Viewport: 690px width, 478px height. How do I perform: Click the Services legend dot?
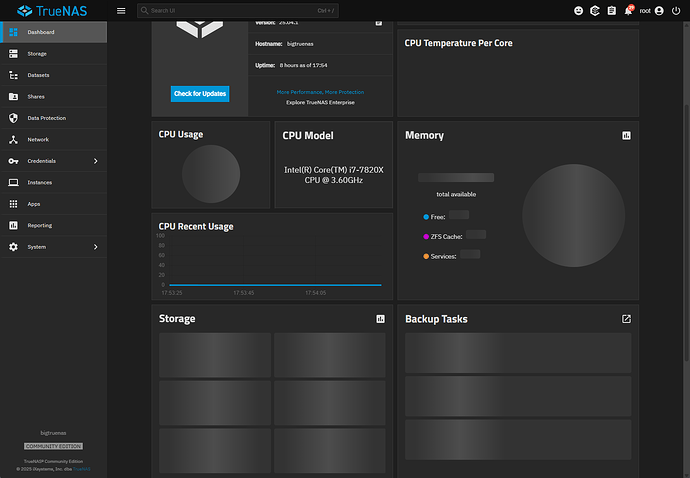click(x=426, y=257)
